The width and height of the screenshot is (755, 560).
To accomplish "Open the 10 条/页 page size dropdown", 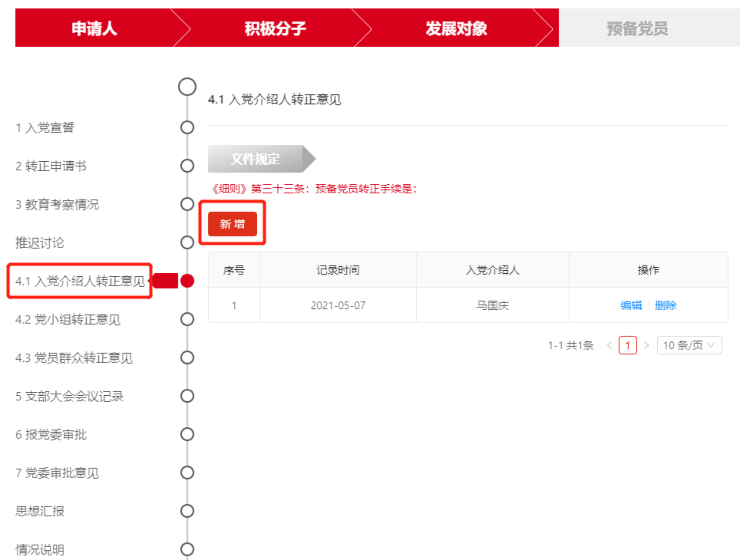I will point(689,345).
